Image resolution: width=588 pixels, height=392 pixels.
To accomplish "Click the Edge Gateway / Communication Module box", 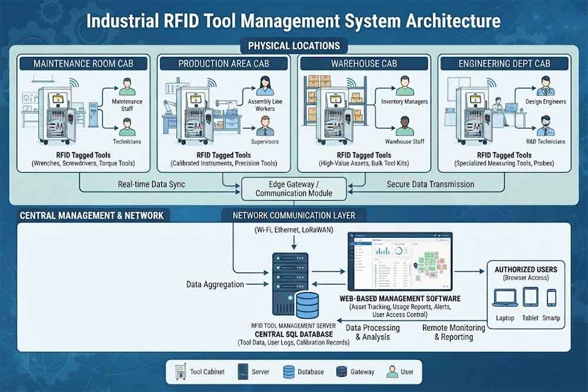I will 294,189.
